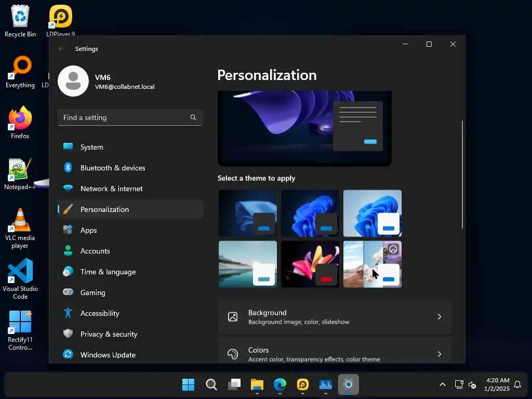532x399 pixels.
Task: Open Windows Update settings
Action: [x=130, y=354]
